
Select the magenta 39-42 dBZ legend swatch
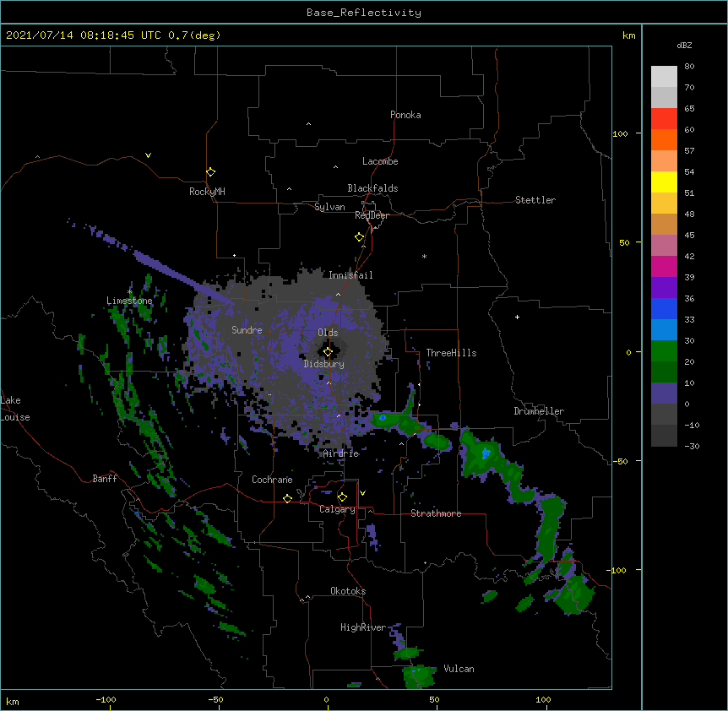point(664,266)
